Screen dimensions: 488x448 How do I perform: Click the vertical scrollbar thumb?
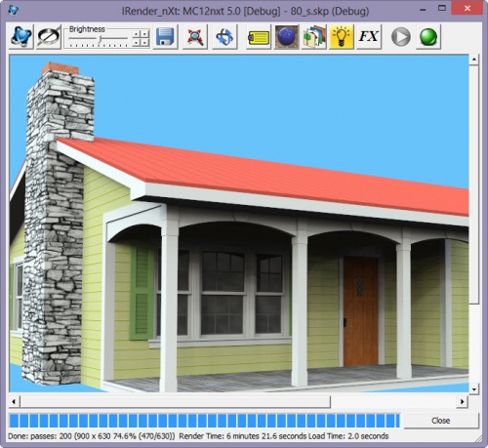pyautogui.click(x=473, y=184)
